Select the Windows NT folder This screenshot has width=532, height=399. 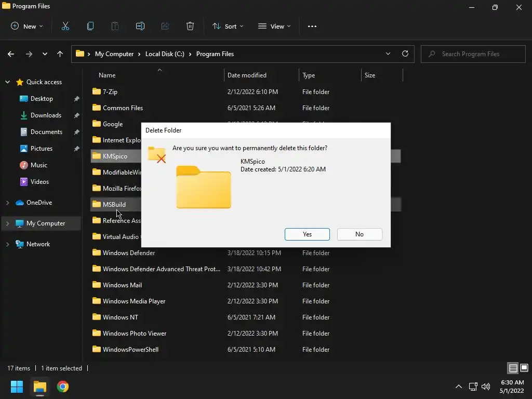(x=120, y=317)
